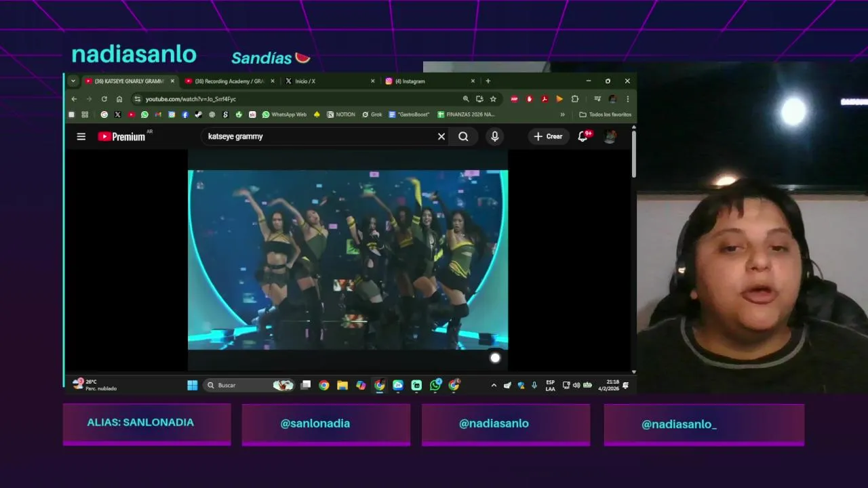The image size is (868, 488).
Task: Expand the hidden system tray icons
Action: [494, 385]
